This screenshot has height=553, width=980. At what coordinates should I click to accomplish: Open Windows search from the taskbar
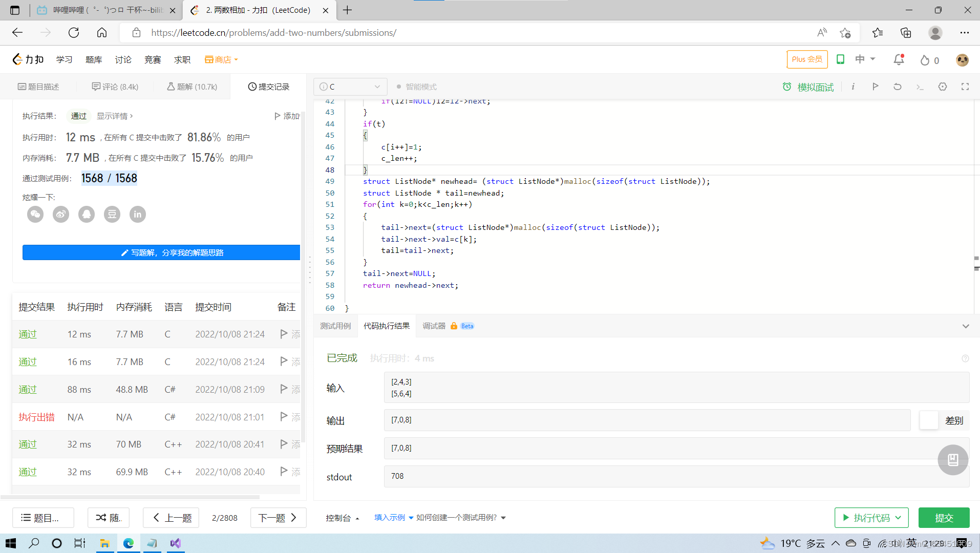pos(34,543)
